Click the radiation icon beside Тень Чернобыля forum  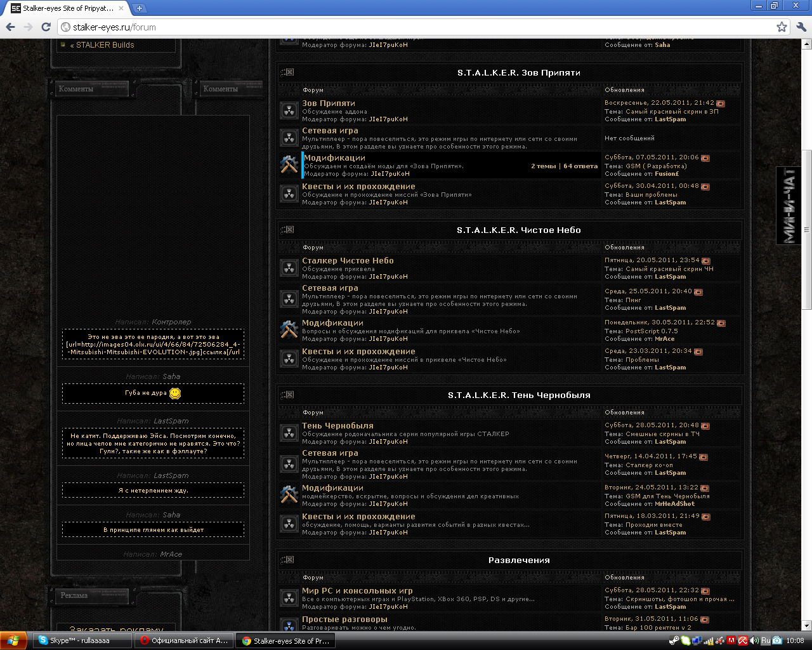289,433
